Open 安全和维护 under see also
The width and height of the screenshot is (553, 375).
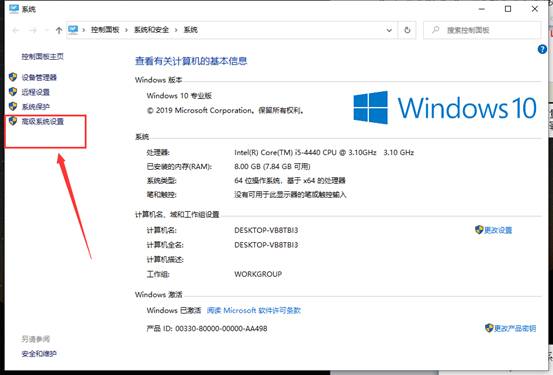click(x=39, y=353)
